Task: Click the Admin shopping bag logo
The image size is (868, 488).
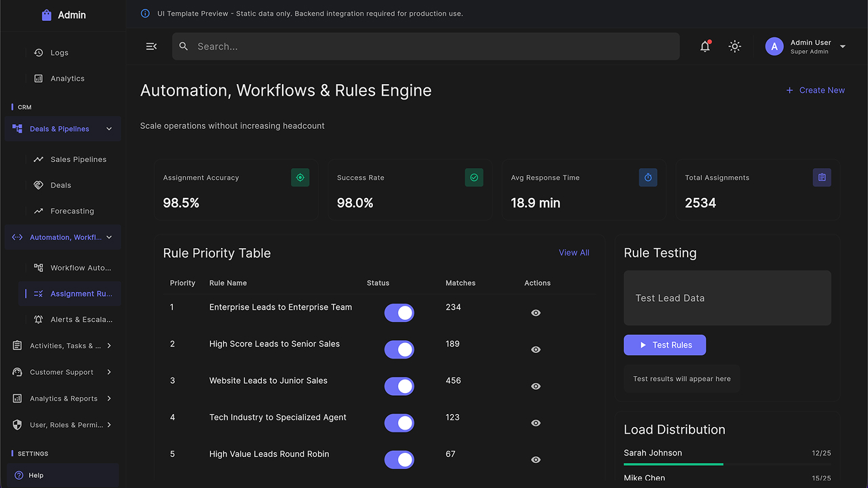Action: tap(46, 15)
